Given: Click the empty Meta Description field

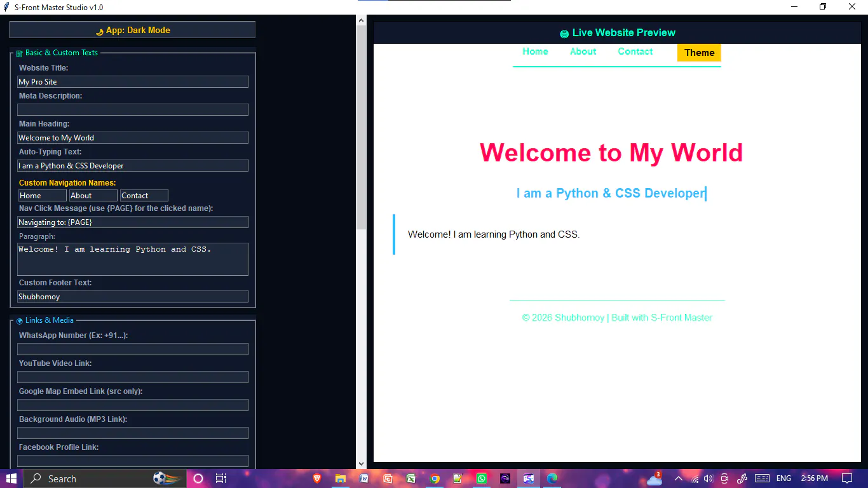Looking at the screenshot, I should point(132,109).
